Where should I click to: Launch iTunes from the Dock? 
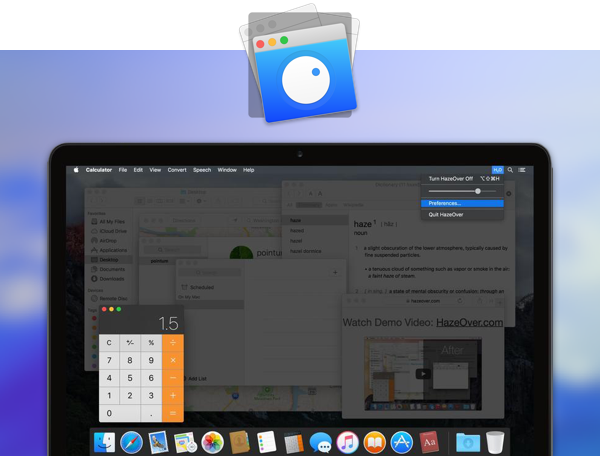[347, 442]
